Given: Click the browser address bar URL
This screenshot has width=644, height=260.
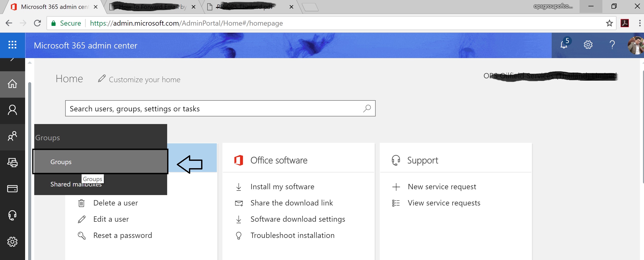Looking at the screenshot, I should [x=186, y=23].
